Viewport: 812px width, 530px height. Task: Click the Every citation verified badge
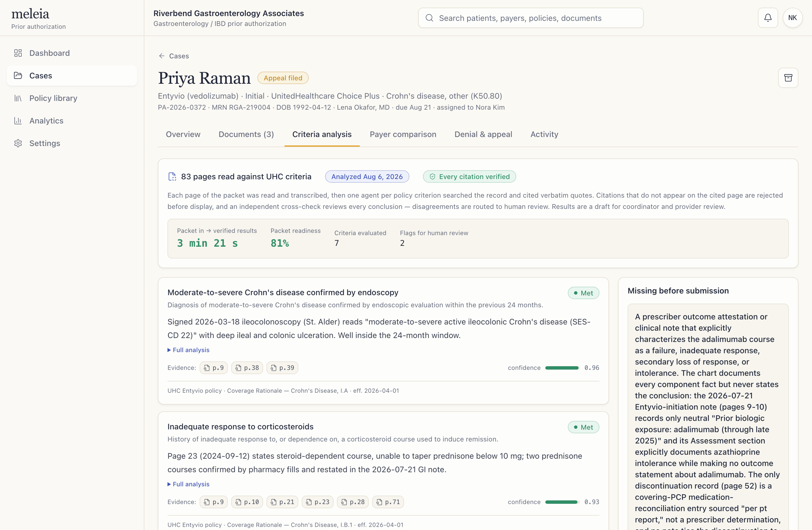469,177
